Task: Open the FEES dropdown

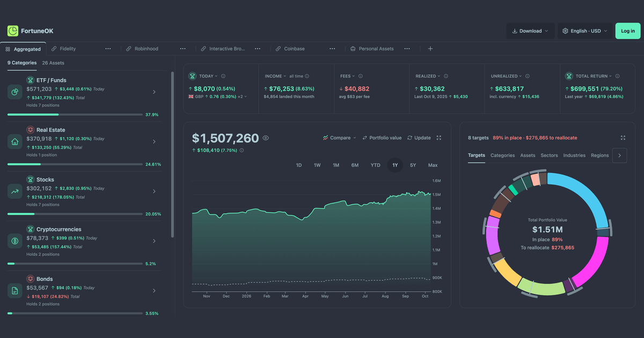Action: pos(347,76)
